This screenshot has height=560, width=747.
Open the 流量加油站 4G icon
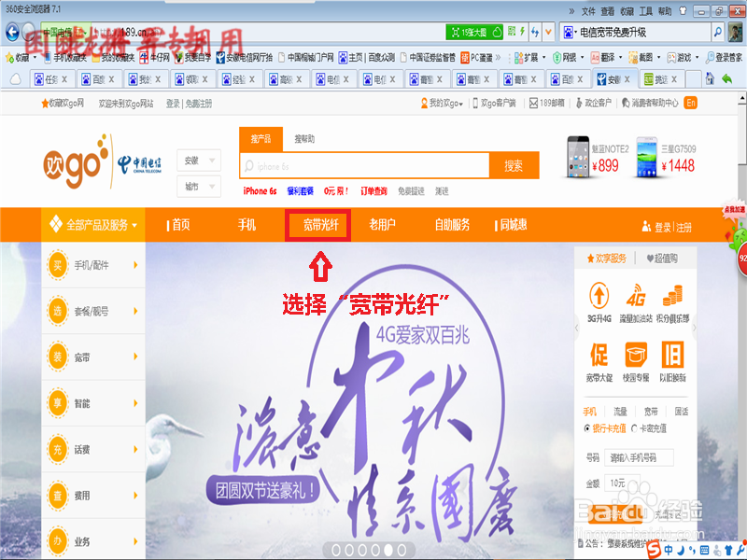point(636,295)
